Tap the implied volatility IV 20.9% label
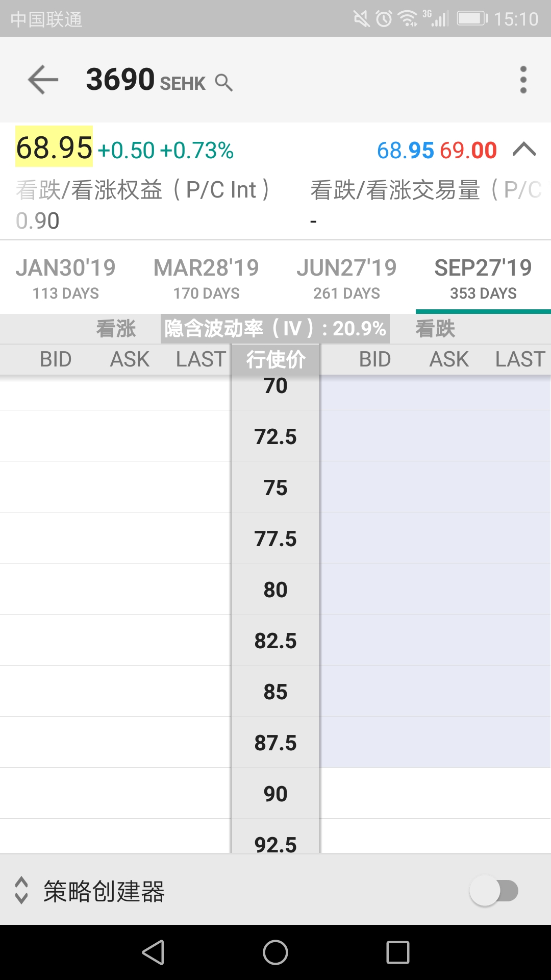This screenshot has height=980, width=551. click(x=275, y=329)
